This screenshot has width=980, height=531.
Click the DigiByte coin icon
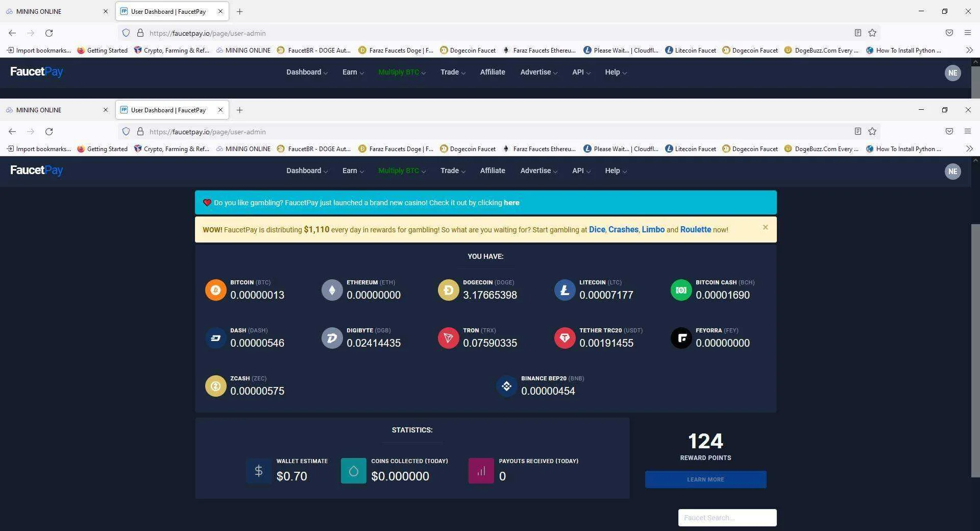click(x=332, y=338)
